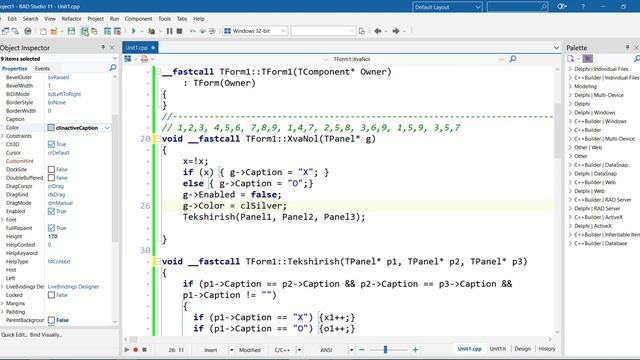Viewport: 640px width, 360px height.
Task: Toggle the Ctl3D checkbox
Action: click(x=51, y=144)
